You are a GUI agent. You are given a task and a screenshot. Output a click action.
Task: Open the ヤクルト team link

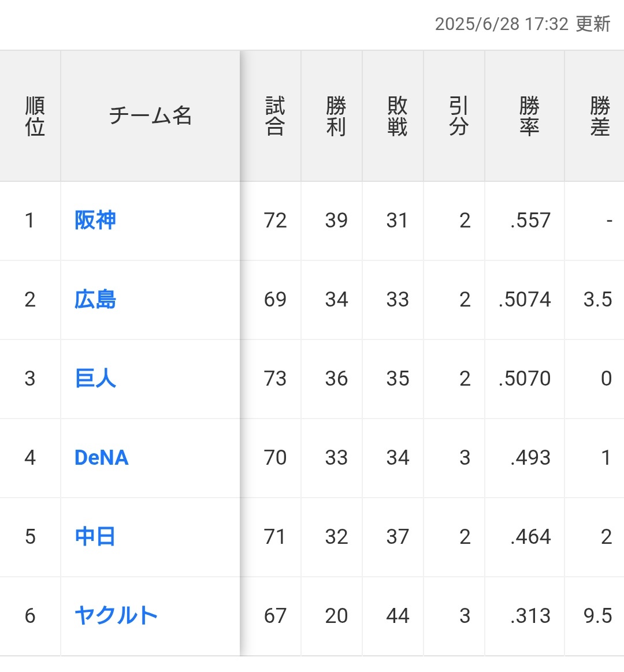(x=116, y=616)
